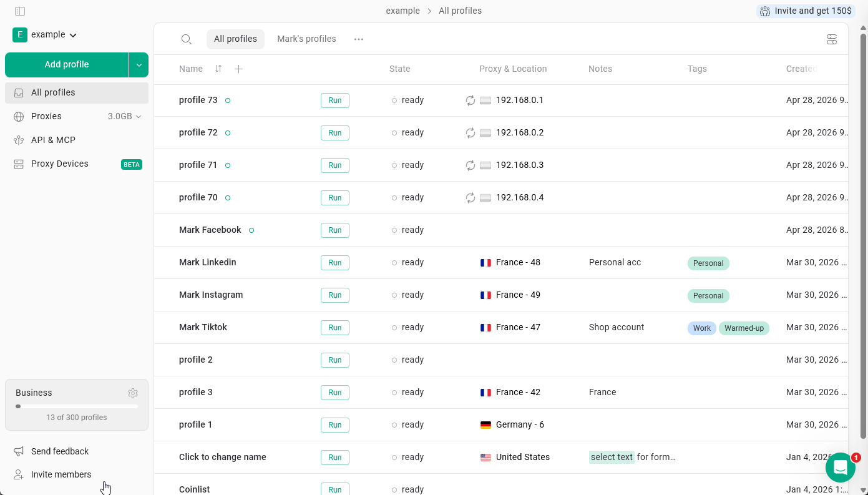
Task: Click Invite and get 150$ button
Action: 806,11
